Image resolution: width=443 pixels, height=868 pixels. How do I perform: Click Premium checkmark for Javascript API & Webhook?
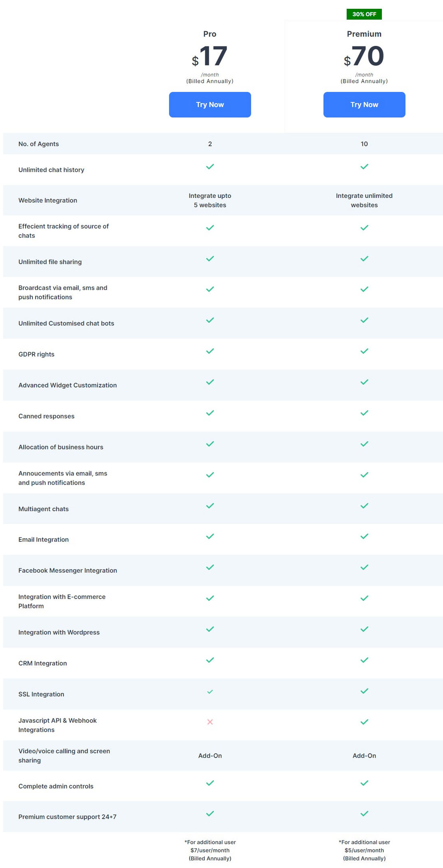pyautogui.click(x=364, y=722)
